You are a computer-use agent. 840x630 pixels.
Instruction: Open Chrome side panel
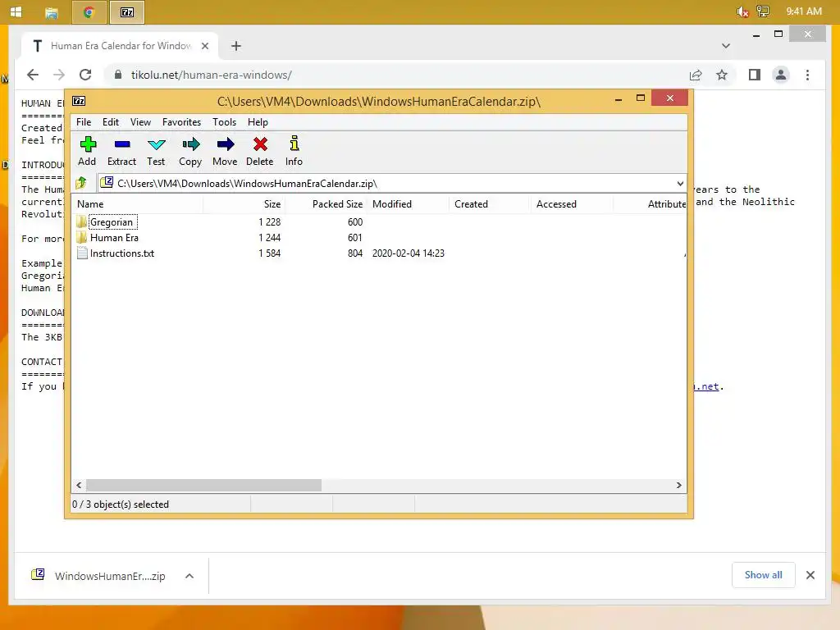click(755, 75)
